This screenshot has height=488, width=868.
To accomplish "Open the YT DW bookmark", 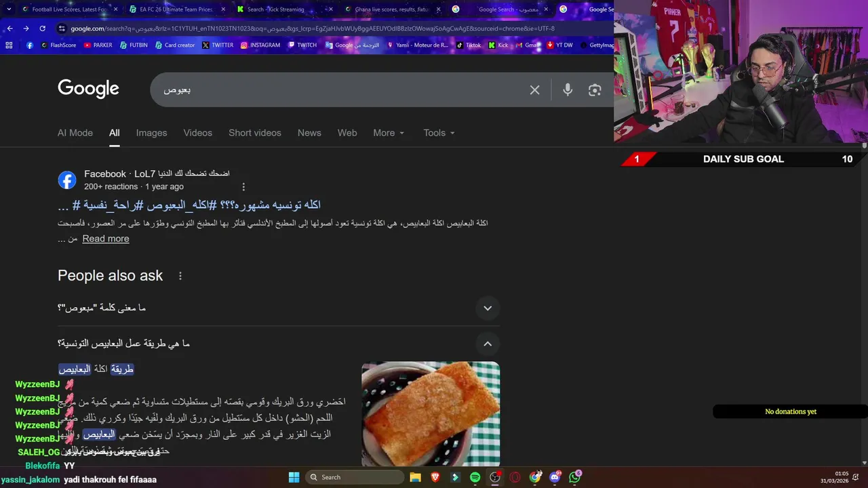I will (x=559, y=45).
